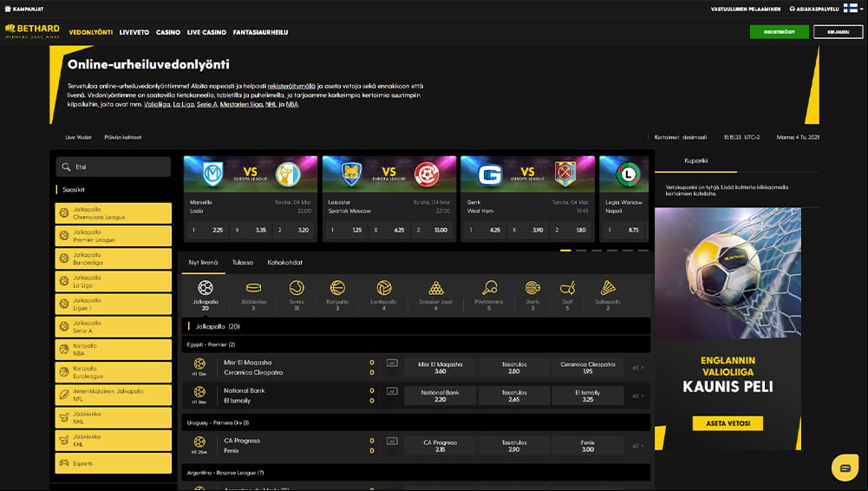Open the Fantasiaurheilu menu
This screenshot has width=868, height=491.
click(x=260, y=32)
